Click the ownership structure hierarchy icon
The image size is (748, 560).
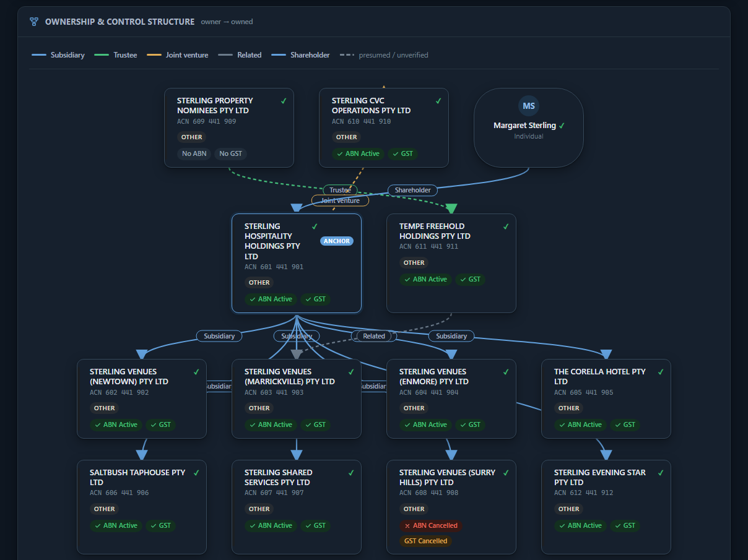click(34, 22)
